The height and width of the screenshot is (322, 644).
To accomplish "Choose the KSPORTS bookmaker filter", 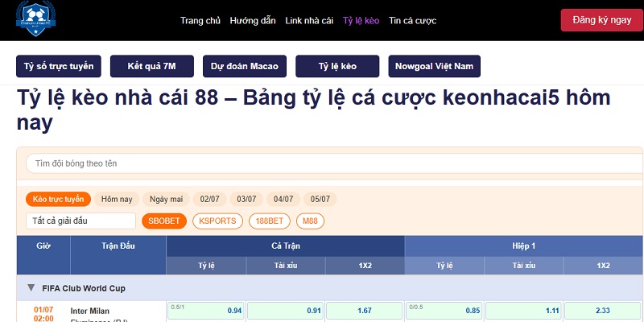I will coord(217,221).
